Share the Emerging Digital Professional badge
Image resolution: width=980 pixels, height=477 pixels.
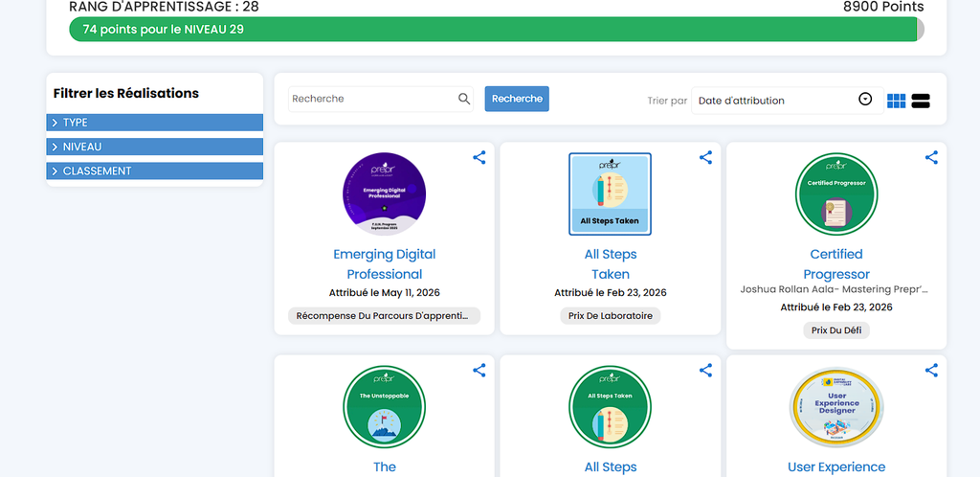coord(479,157)
